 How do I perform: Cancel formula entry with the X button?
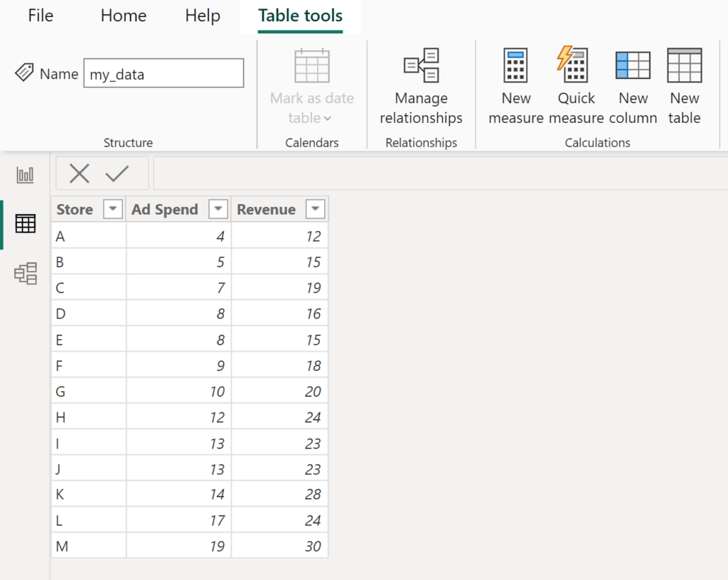(78, 173)
